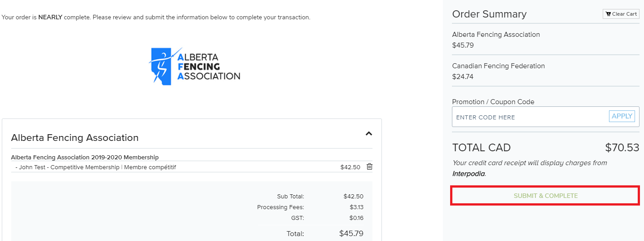644x241 pixels.
Task: Apply the promotion coupon code
Action: pyautogui.click(x=622, y=116)
